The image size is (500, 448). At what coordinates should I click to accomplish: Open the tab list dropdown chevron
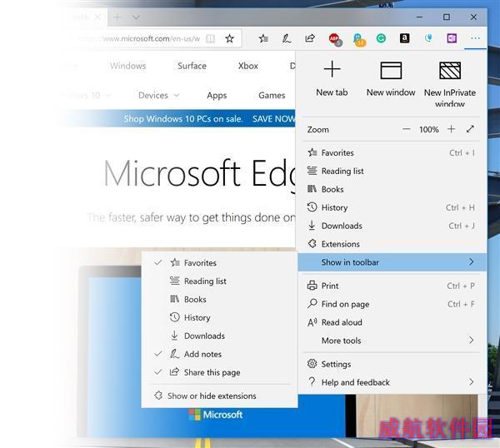pos(136,17)
